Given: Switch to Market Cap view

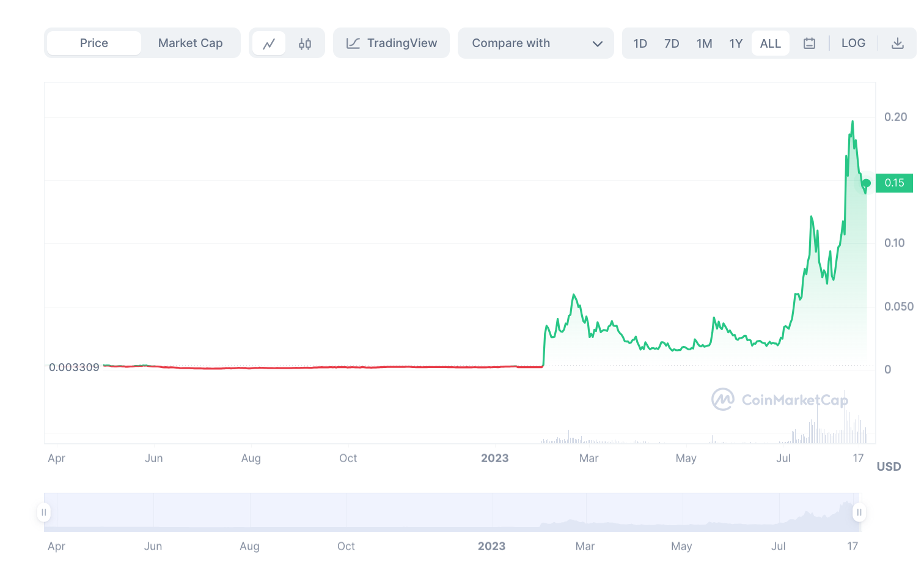Looking at the screenshot, I should [x=190, y=43].
